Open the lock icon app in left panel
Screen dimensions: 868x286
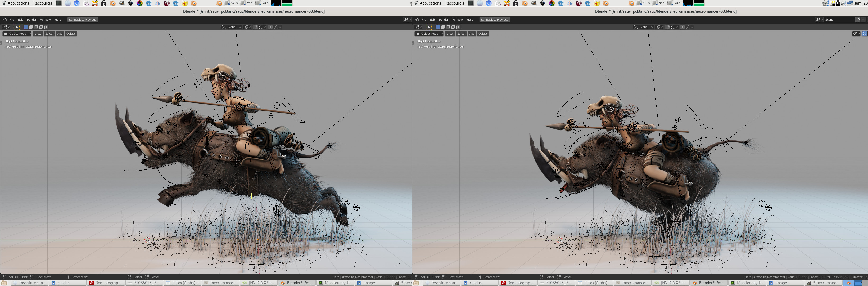point(104,3)
